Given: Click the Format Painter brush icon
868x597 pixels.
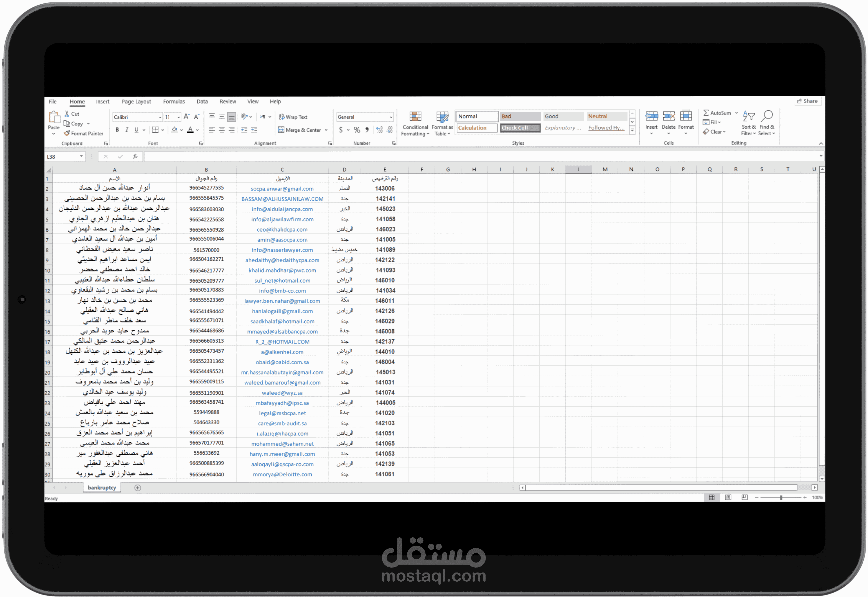Looking at the screenshot, I should [67, 133].
